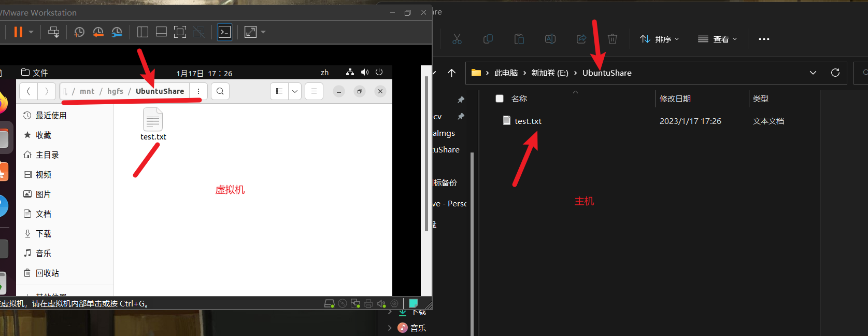
Task: Go to 主目录 in Files sidebar
Action: [65, 155]
